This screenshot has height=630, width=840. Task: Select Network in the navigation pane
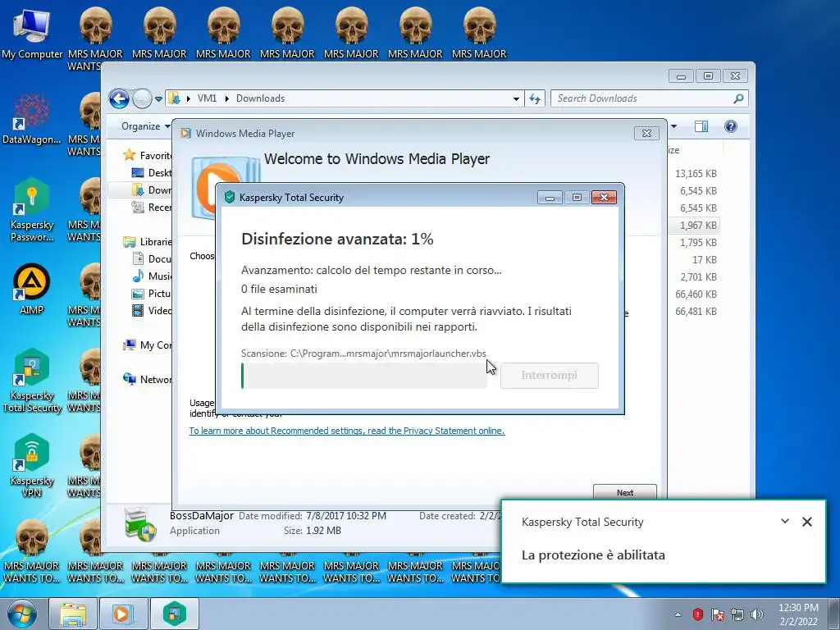coord(148,379)
